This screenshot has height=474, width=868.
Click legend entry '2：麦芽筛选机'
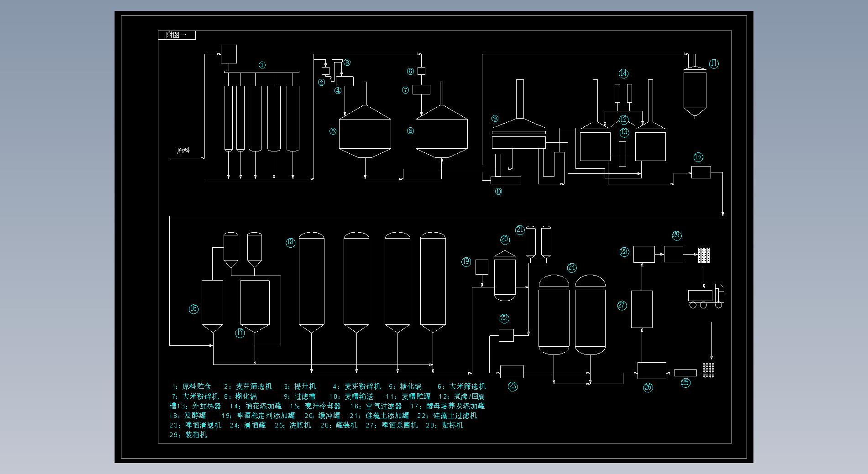[248, 386]
